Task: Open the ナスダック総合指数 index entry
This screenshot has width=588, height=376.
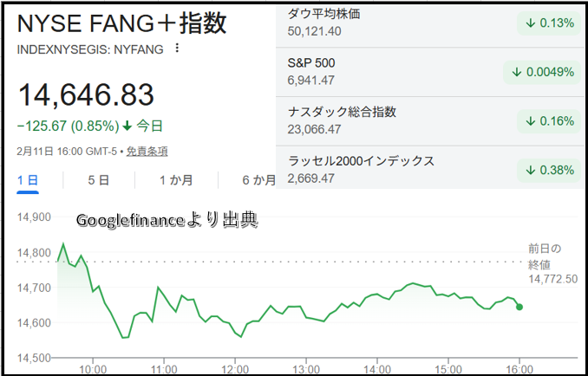Action: 342,112
